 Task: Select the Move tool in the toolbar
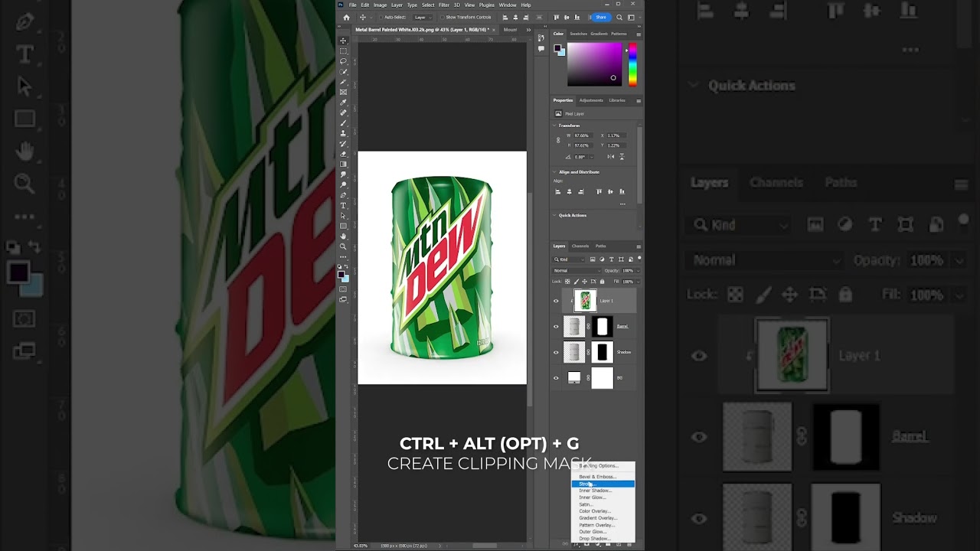pos(343,41)
